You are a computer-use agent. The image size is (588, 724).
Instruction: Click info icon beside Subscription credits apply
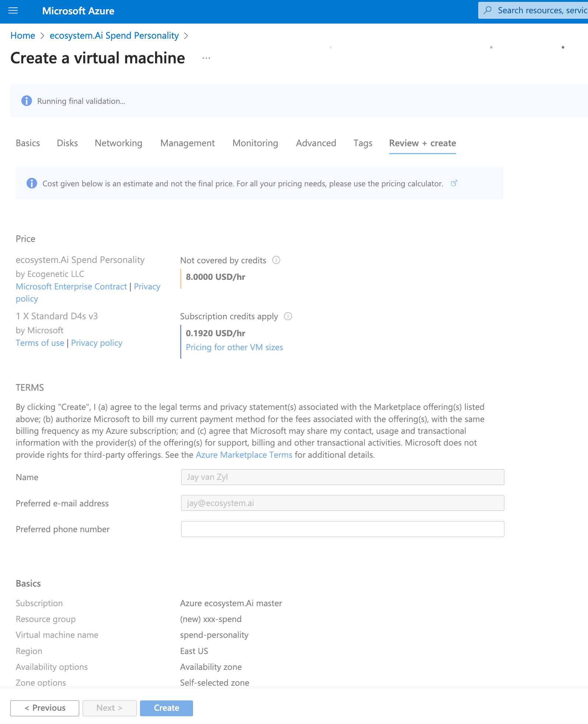pyautogui.click(x=288, y=316)
